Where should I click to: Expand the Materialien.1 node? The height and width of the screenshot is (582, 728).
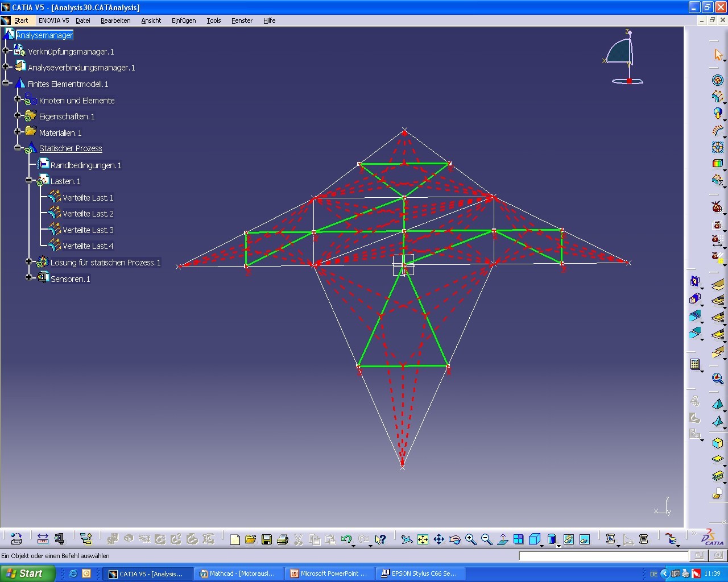point(17,131)
